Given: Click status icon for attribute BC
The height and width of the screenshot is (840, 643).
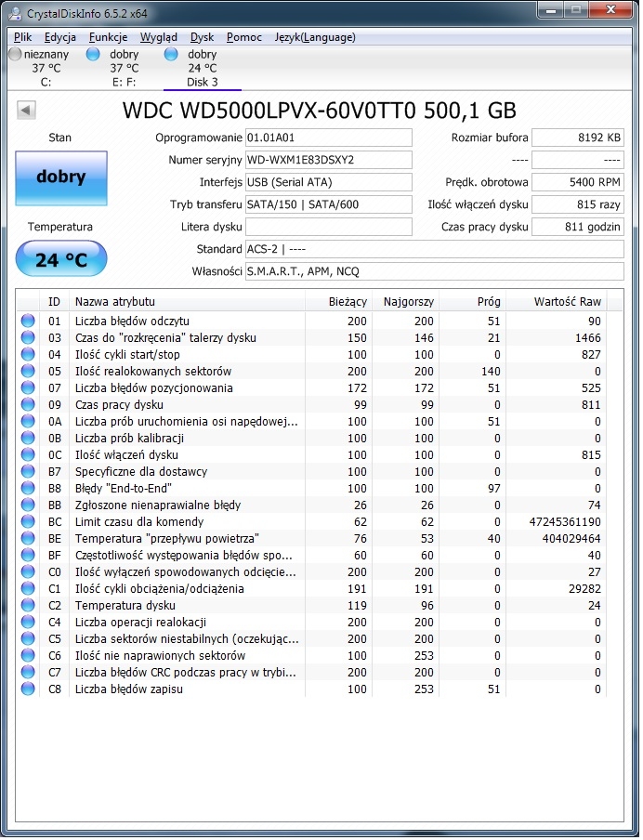Looking at the screenshot, I should [x=27, y=521].
